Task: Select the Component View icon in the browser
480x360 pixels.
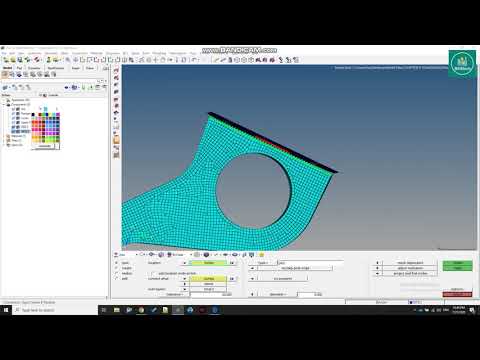Action: 19,75
